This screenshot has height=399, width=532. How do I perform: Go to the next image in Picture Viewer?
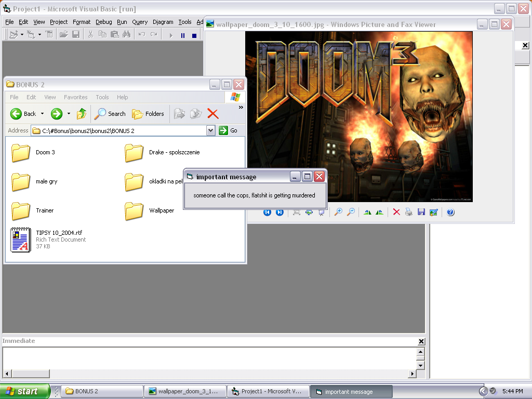tap(280, 212)
